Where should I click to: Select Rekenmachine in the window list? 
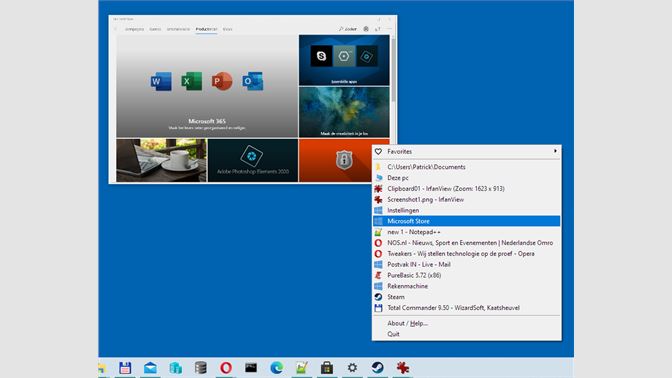tap(466, 286)
